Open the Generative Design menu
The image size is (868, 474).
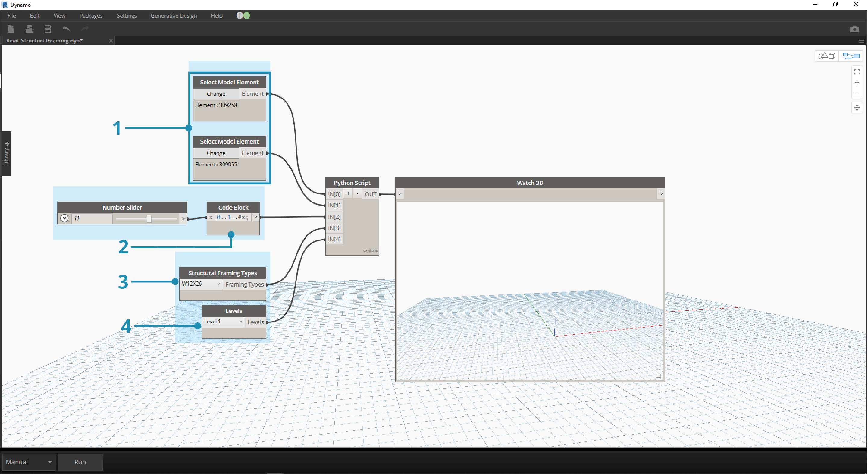coord(174,15)
